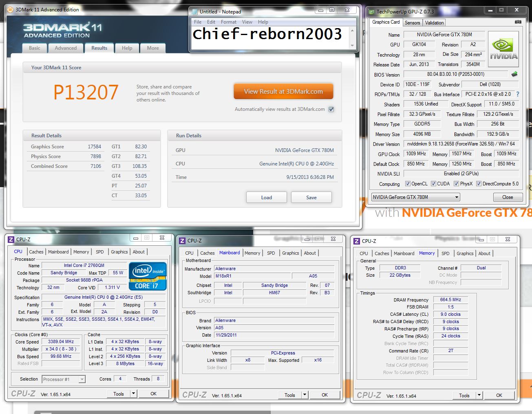Viewport: 532px width, 414px height.
Task: Click OK in the CPU-Z Memory window
Action: [499, 395]
